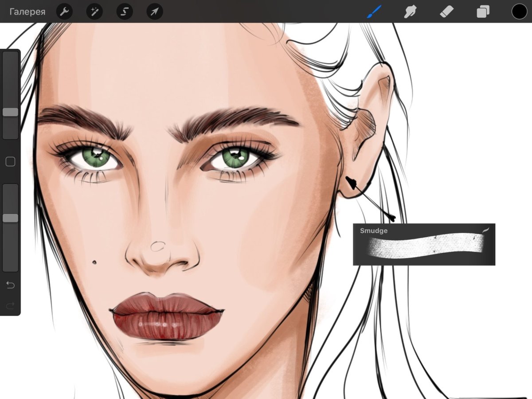Select the blue Brush tool
The height and width of the screenshot is (399, 532).
coord(374,12)
